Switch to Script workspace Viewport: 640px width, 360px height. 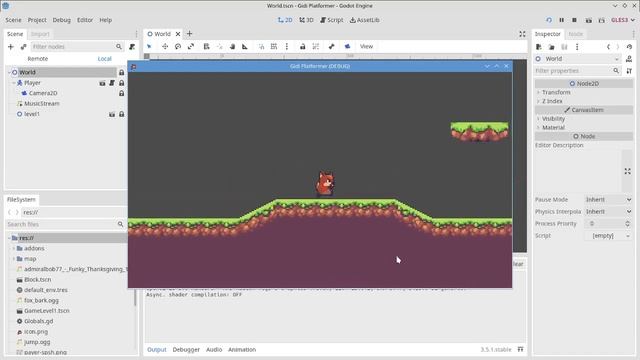331,20
